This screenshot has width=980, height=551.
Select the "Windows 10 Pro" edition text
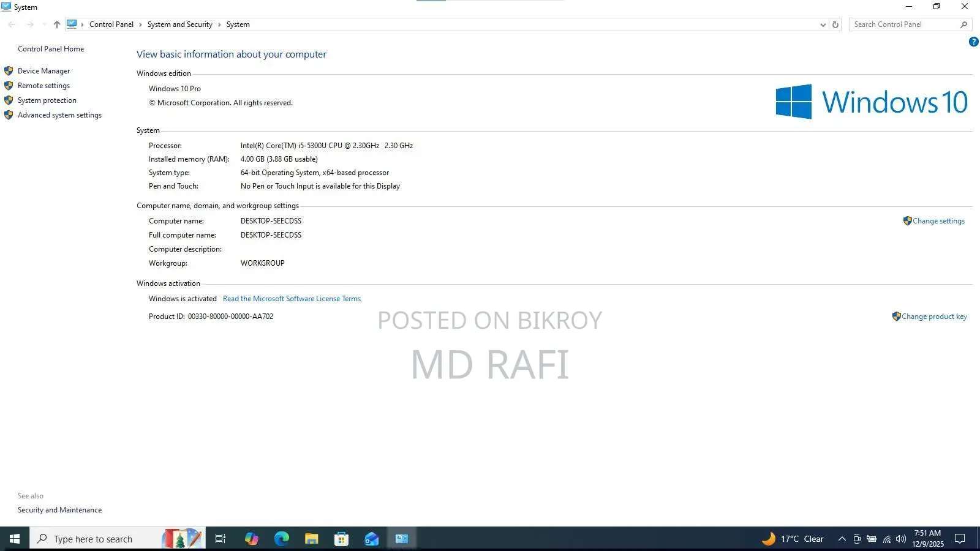click(x=175, y=89)
